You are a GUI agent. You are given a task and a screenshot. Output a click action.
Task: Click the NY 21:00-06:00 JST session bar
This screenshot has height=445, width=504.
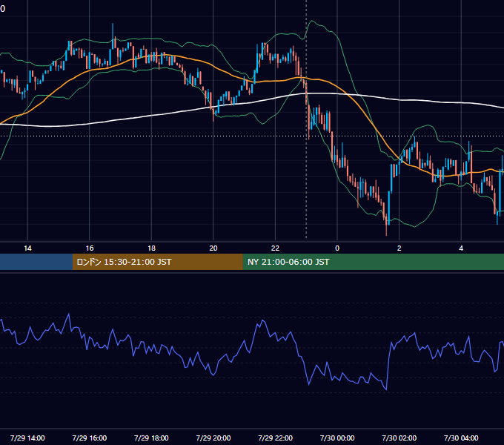[x=373, y=262]
